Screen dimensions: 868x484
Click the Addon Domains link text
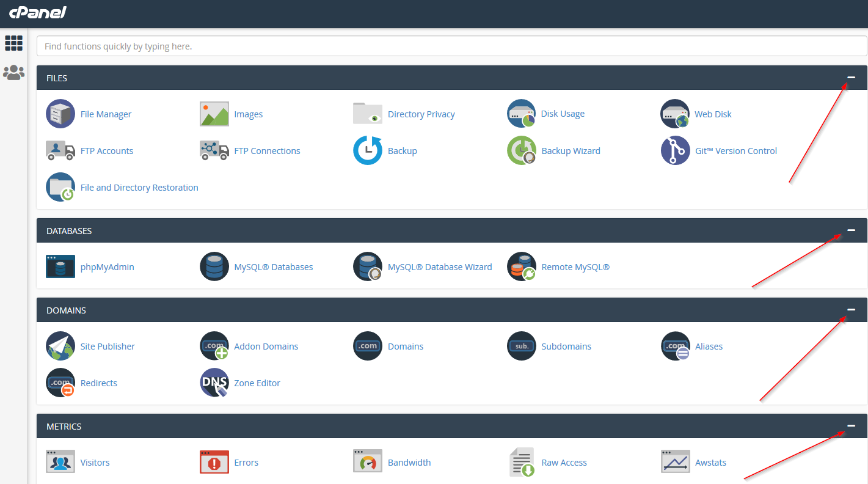pyautogui.click(x=266, y=346)
